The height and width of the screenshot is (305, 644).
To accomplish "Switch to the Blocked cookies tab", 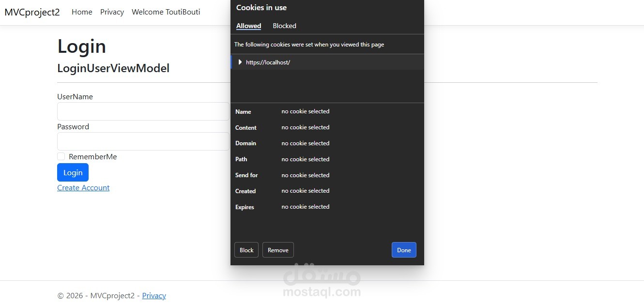I will (284, 26).
